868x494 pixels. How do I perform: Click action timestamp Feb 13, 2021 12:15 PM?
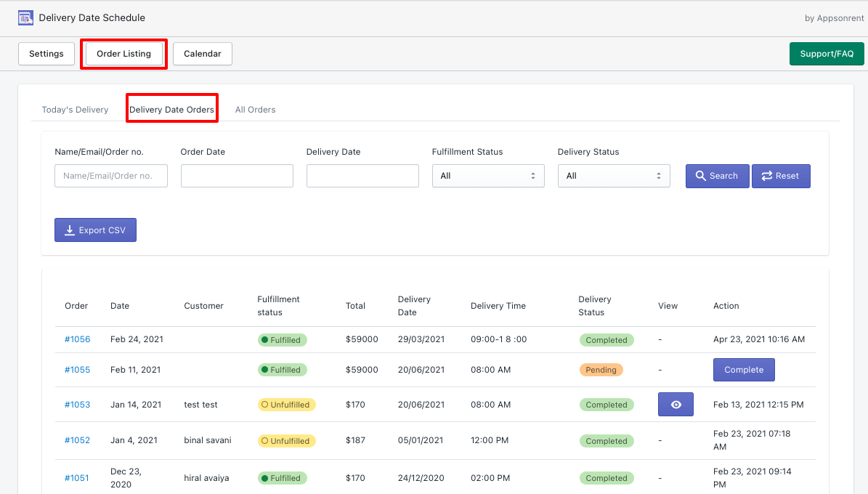click(758, 405)
